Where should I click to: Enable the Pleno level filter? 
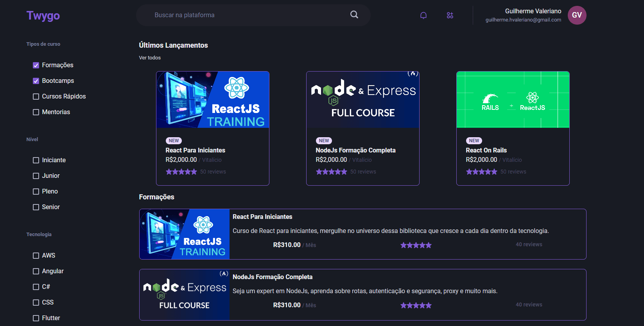pyautogui.click(x=36, y=192)
